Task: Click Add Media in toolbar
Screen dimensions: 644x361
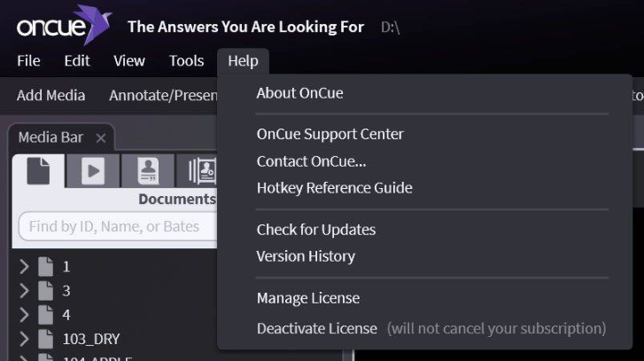Action: pyautogui.click(x=50, y=96)
